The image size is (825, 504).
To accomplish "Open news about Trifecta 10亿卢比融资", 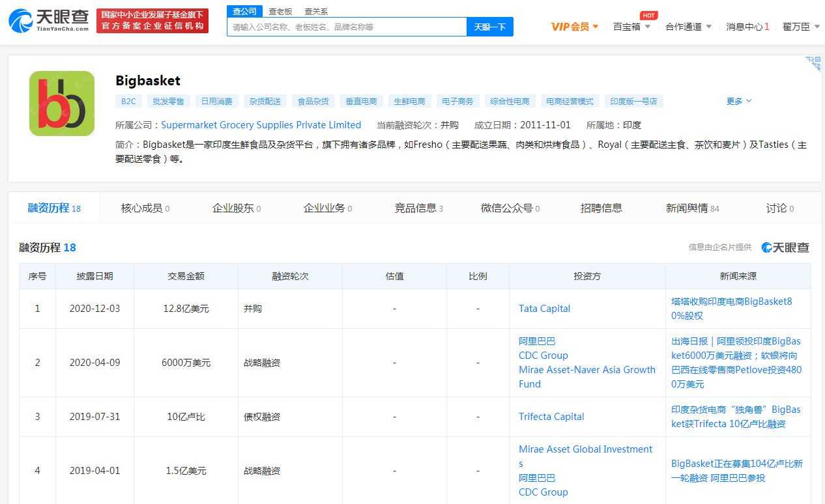I will click(736, 417).
